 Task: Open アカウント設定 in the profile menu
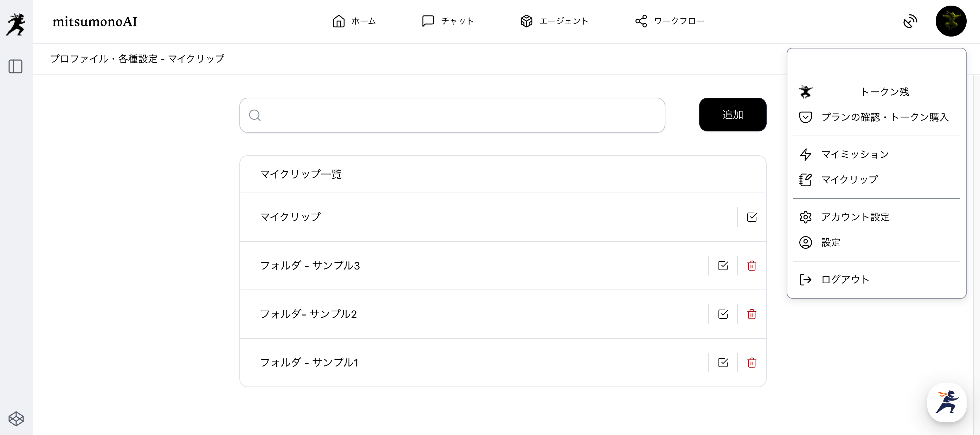[x=855, y=217]
